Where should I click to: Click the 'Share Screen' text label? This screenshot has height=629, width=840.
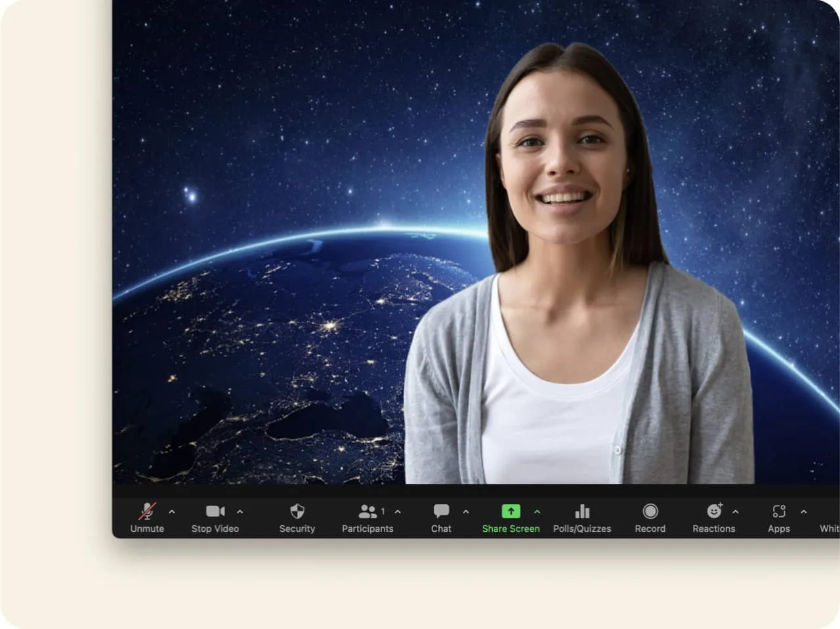point(511,529)
